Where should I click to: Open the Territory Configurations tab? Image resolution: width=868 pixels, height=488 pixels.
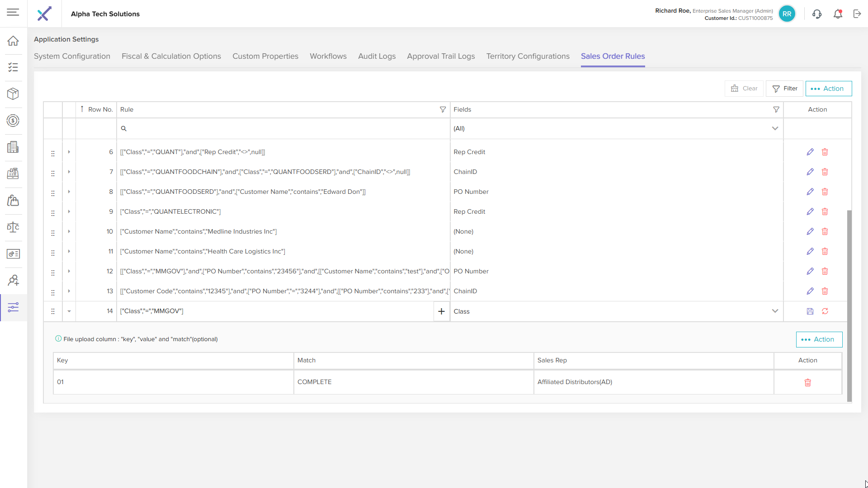528,56
